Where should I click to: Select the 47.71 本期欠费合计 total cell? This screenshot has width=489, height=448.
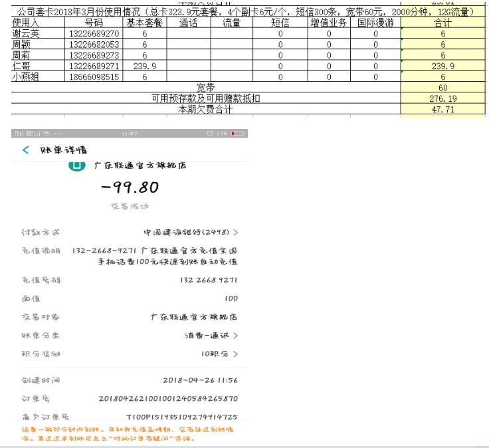(442, 109)
